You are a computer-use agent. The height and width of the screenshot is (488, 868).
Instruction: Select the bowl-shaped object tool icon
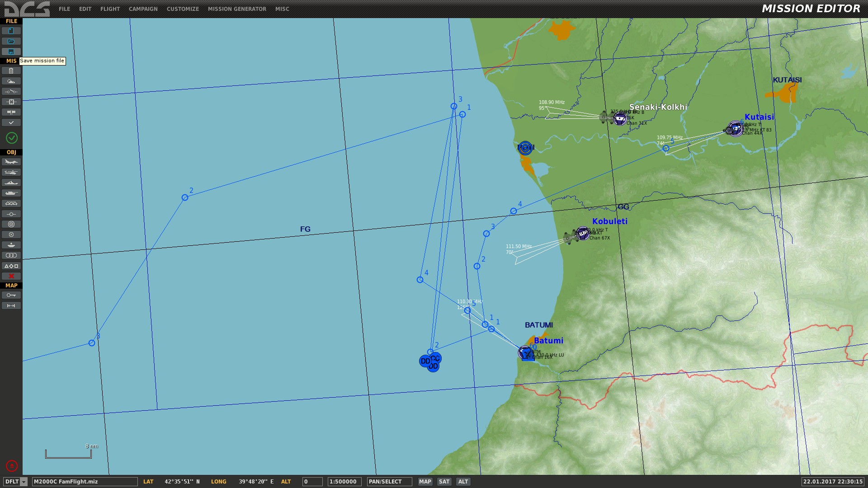pos(11,245)
